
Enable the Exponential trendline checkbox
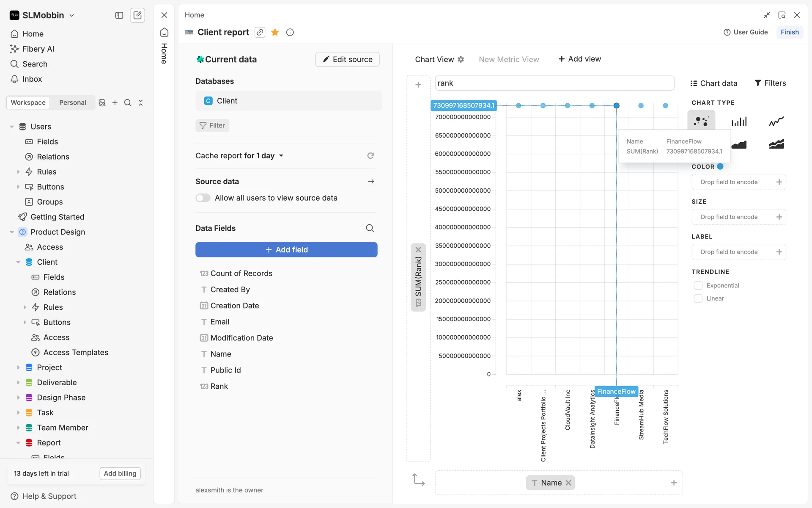pos(698,285)
